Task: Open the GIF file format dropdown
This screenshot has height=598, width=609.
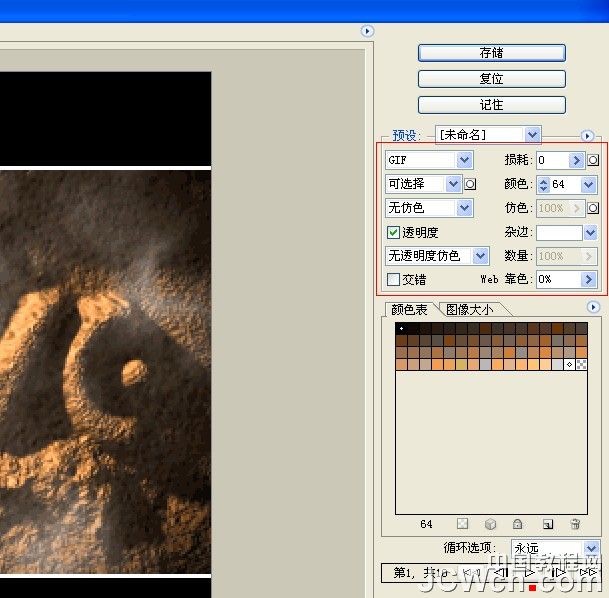Action: pos(464,160)
